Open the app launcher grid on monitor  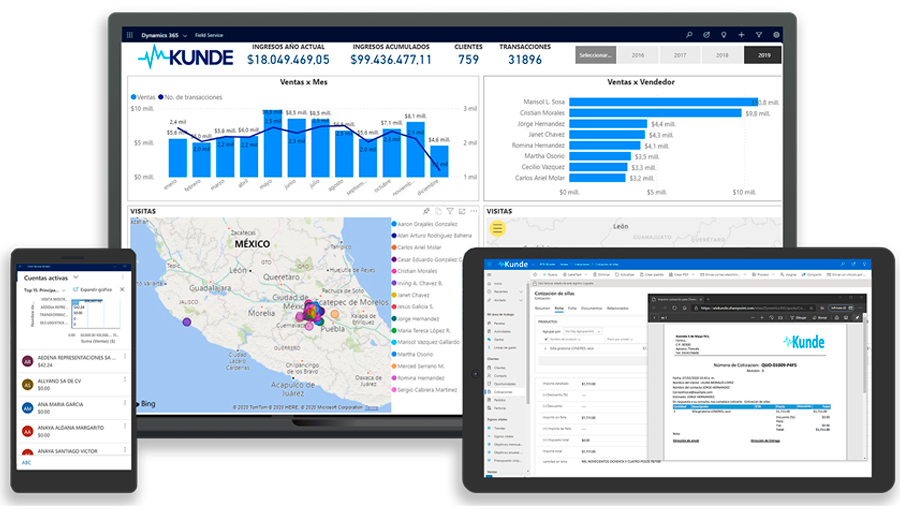(x=130, y=35)
